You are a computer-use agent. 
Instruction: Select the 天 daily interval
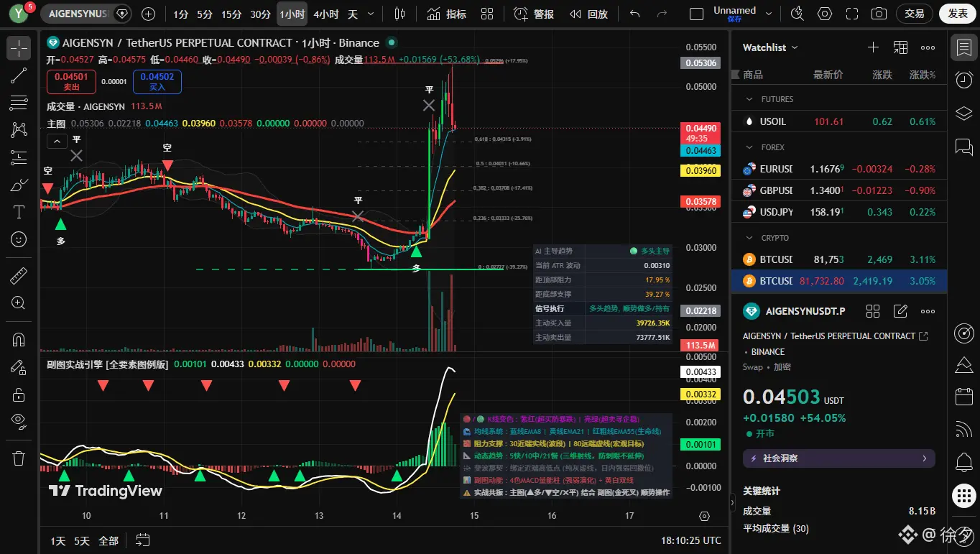coord(353,14)
